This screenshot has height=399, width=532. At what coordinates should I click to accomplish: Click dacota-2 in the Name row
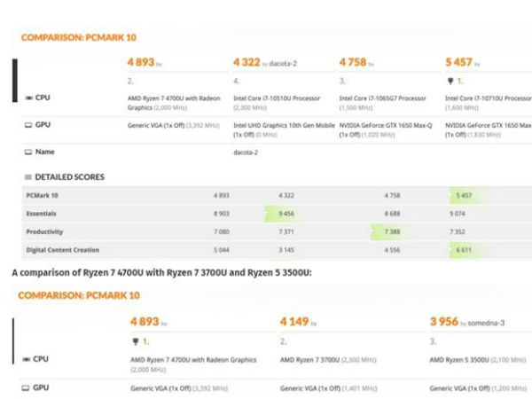coord(246,153)
